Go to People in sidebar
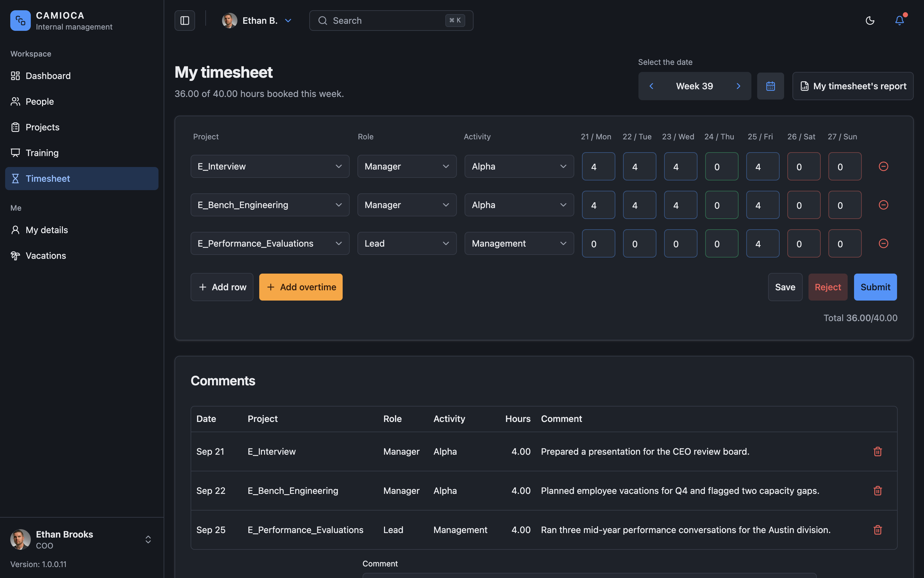The width and height of the screenshot is (924, 578). coord(82,101)
